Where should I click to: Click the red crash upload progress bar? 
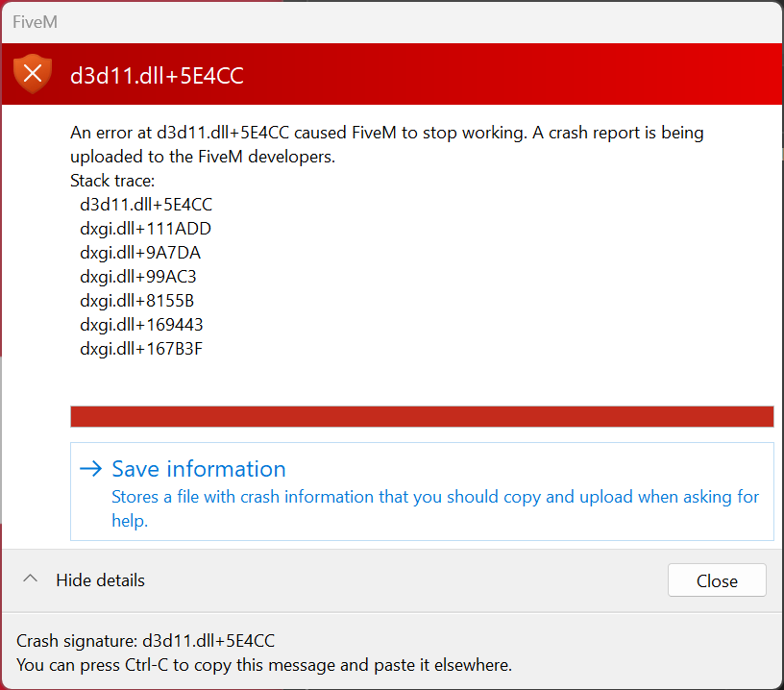(422, 416)
